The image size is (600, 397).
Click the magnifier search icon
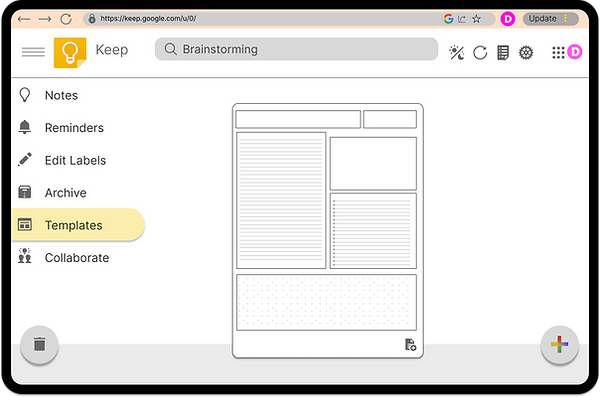point(170,49)
